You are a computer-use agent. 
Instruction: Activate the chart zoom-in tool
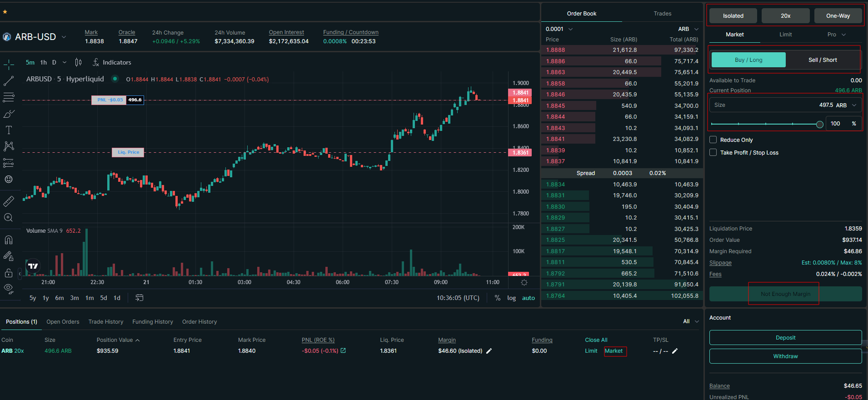click(x=9, y=217)
